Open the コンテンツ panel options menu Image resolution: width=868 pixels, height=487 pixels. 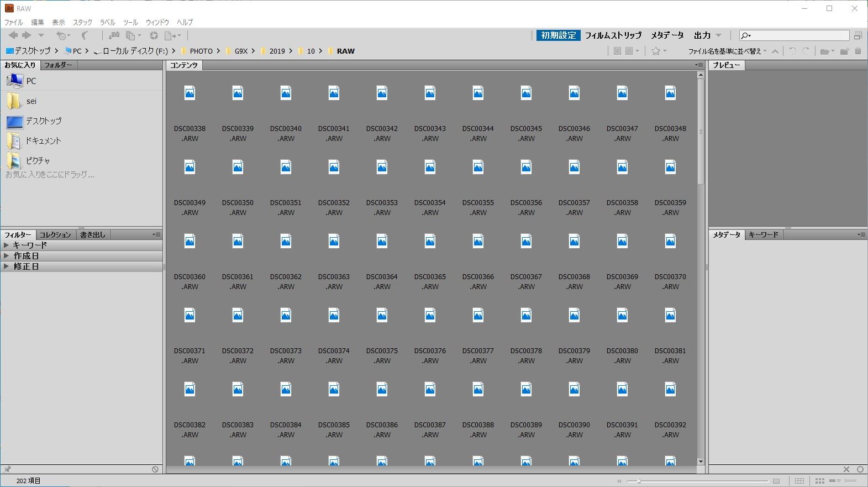click(699, 65)
